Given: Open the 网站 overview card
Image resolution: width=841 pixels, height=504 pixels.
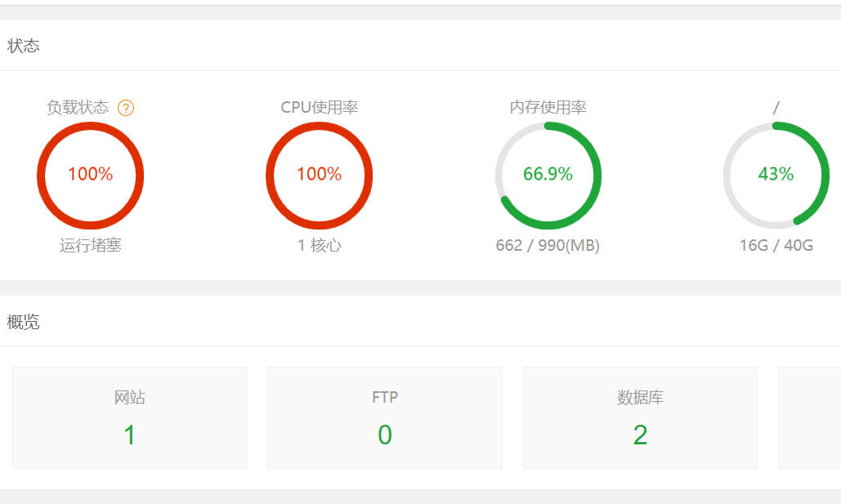Looking at the screenshot, I should tap(129, 417).
